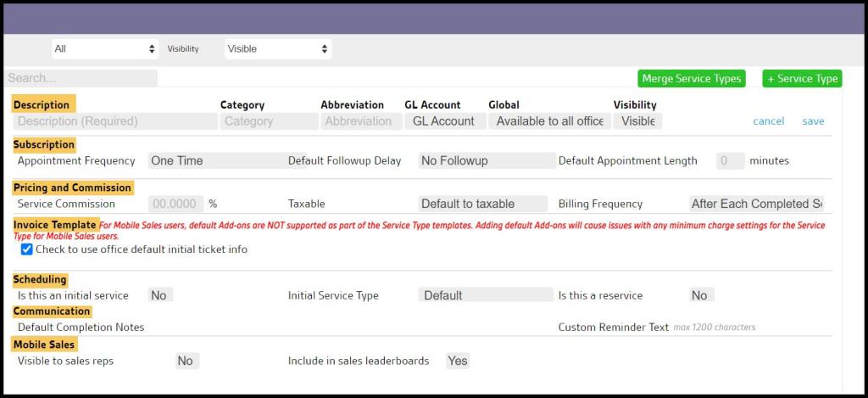Expand the Billing Frequency dropdown
The height and width of the screenshot is (398, 868).
click(756, 204)
